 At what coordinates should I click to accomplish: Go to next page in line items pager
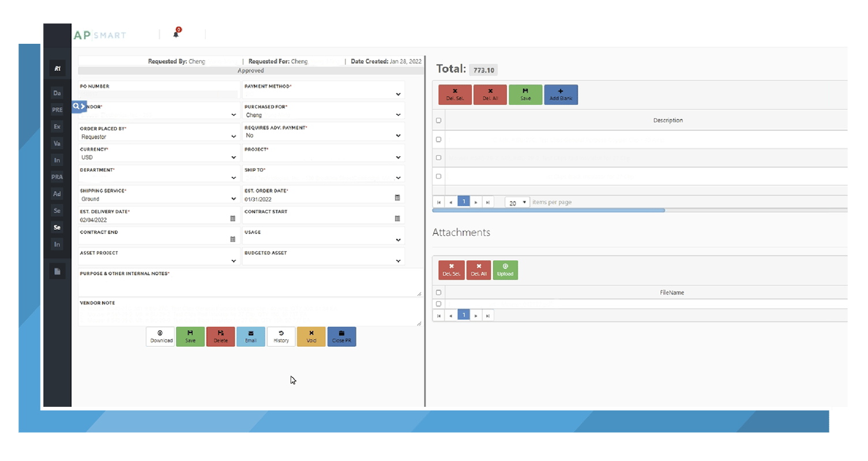pos(476,202)
